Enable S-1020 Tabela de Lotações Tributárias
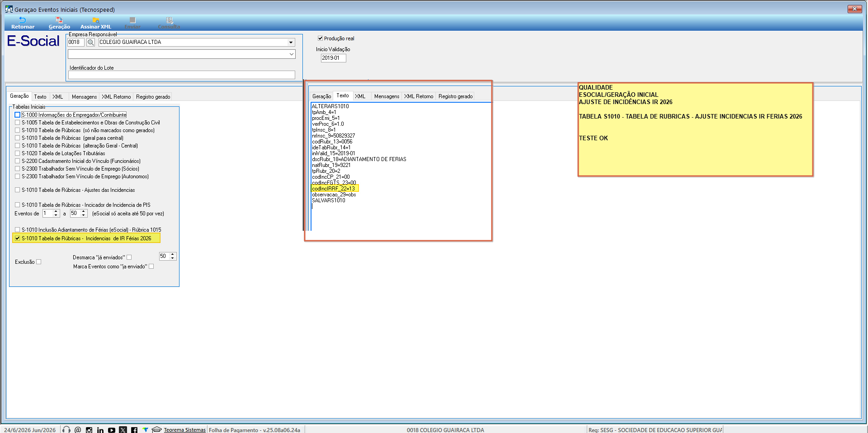 pyautogui.click(x=18, y=153)
